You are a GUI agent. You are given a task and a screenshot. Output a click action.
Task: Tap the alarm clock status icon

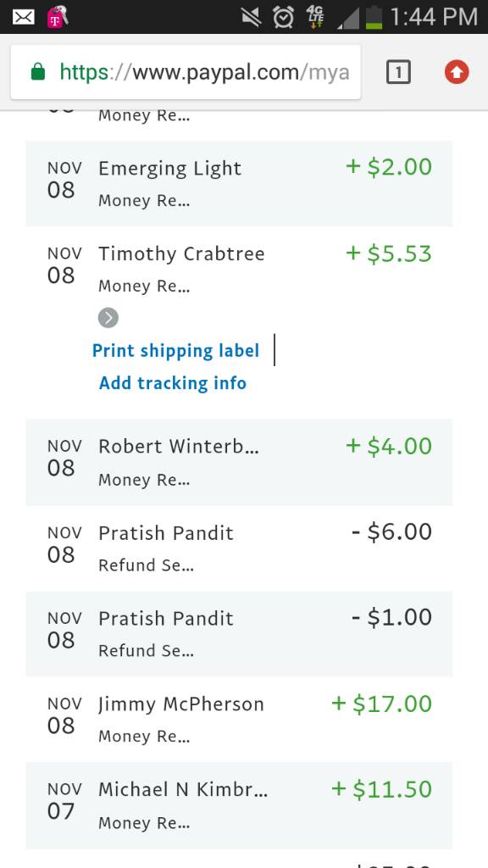283,17
